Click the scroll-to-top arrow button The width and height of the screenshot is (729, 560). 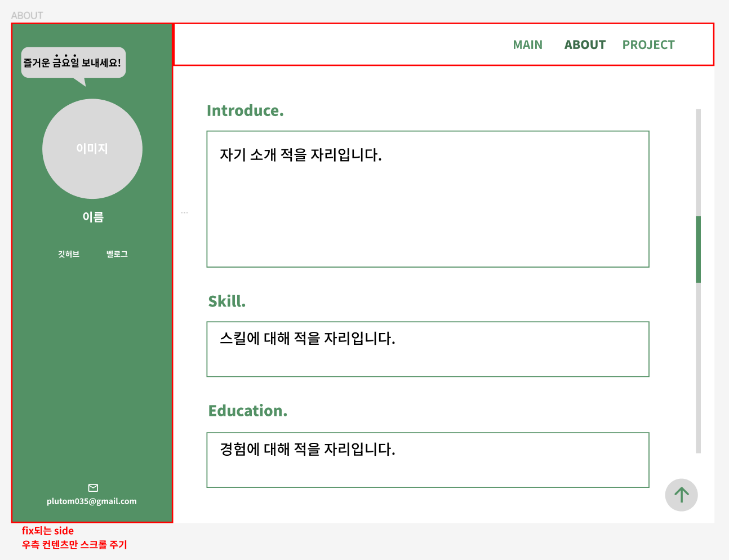coord(682,495)
